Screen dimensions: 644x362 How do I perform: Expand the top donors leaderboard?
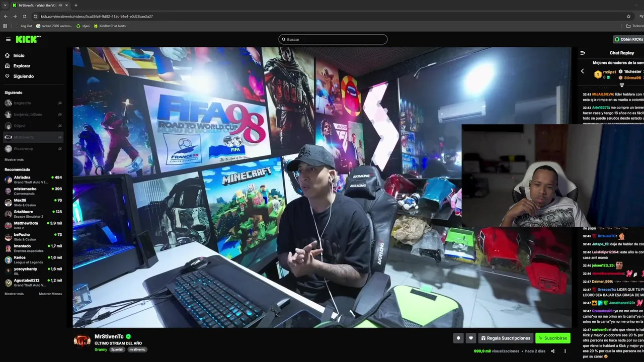(x=621, y=85)
